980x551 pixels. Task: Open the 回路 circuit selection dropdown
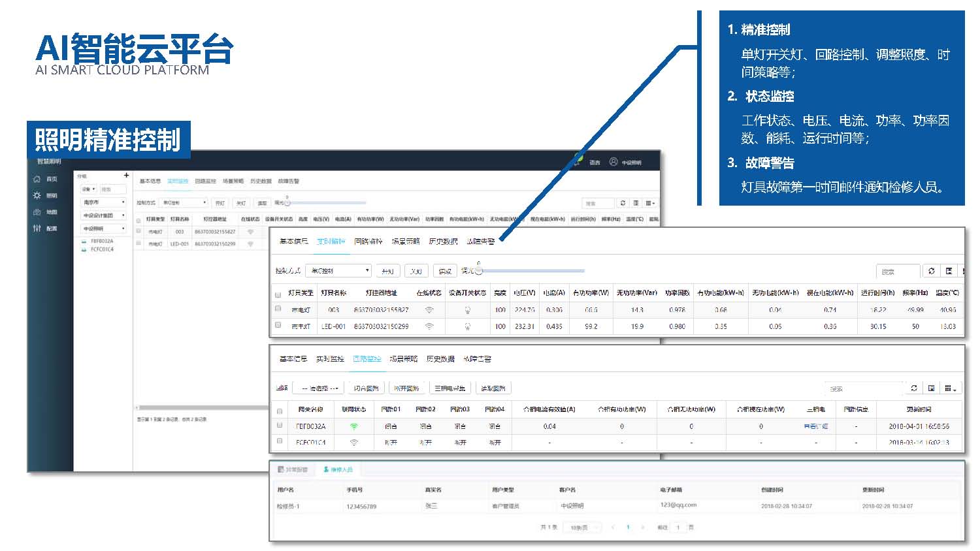coord(319,388)
